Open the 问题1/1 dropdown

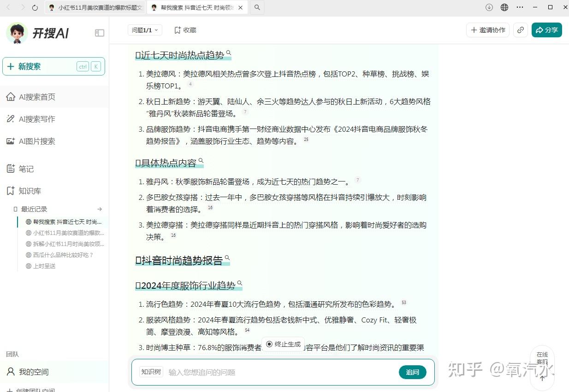(x=144, y=29)
